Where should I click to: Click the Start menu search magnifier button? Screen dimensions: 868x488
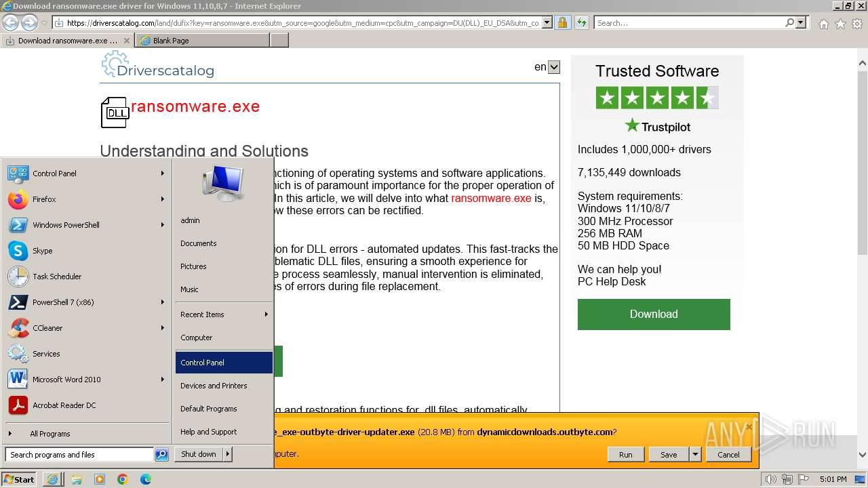(161, 455)
